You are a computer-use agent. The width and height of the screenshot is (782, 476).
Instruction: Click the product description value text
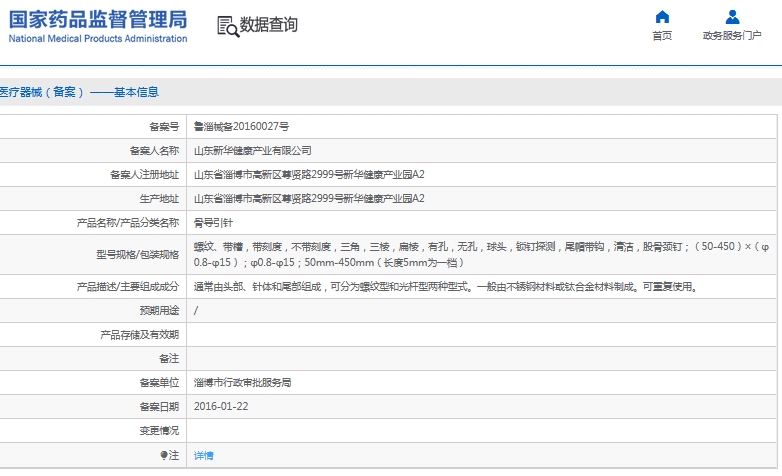(445, 286)
